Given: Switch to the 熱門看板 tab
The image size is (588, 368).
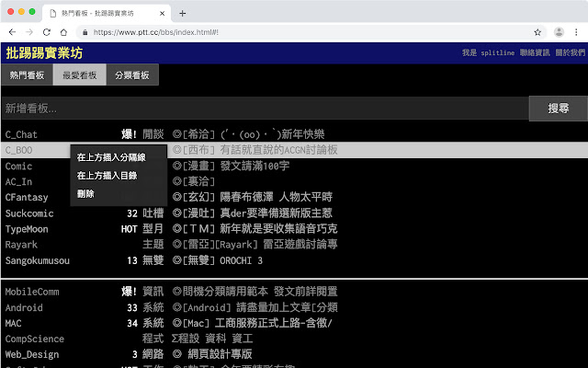Looking at the screenshot, I should (x=27, y=75).
